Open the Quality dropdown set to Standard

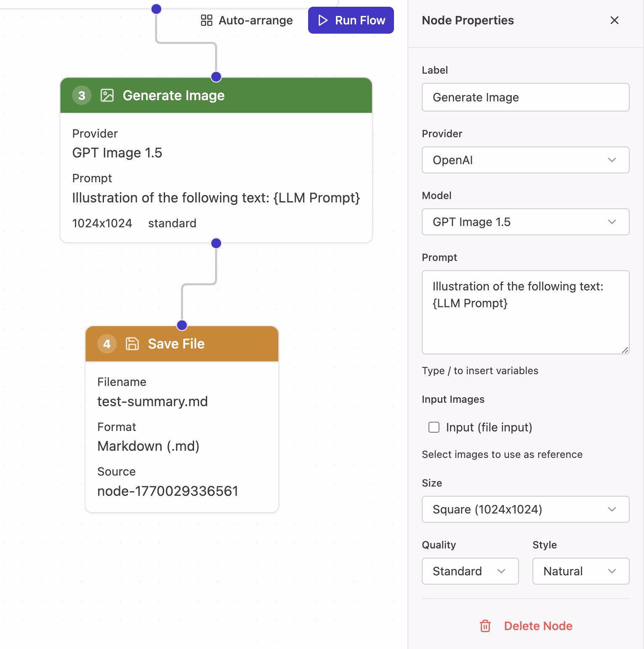pos(470,571)
